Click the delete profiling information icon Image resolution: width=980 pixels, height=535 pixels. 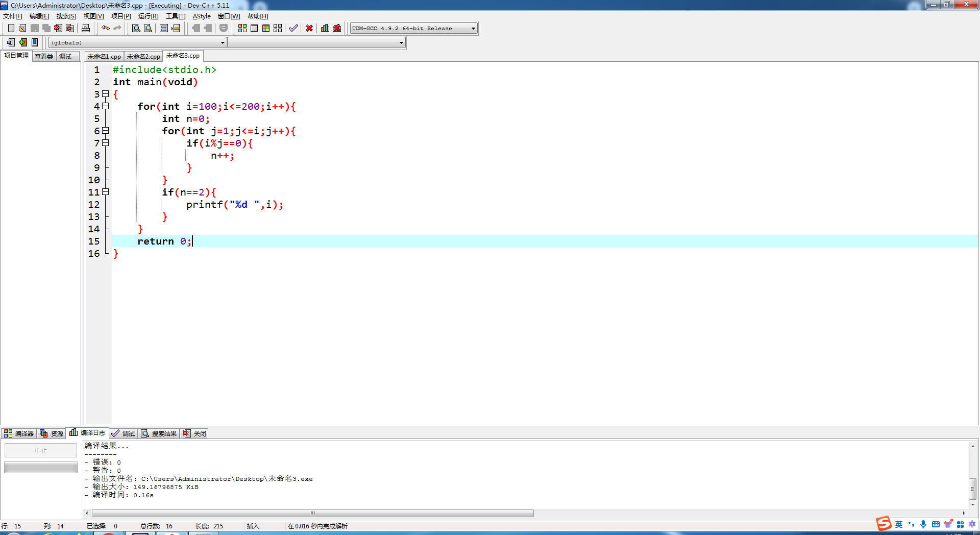(337, 28)
